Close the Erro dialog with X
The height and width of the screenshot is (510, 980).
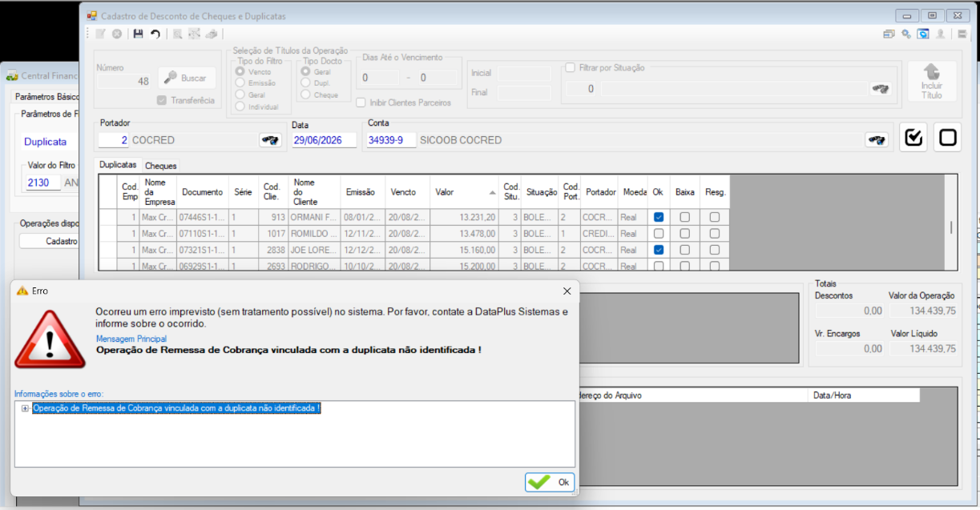coord(567,291)
